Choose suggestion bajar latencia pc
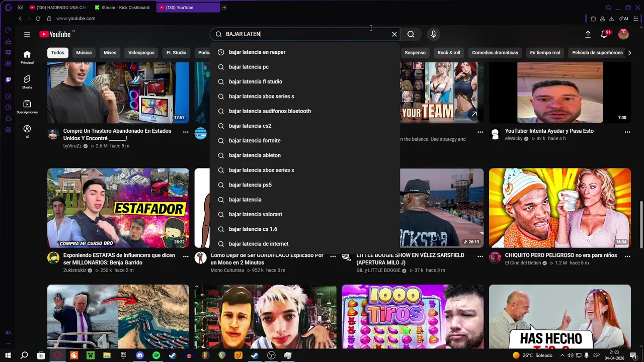Viewport: 644px width, 362px height. 305,67
